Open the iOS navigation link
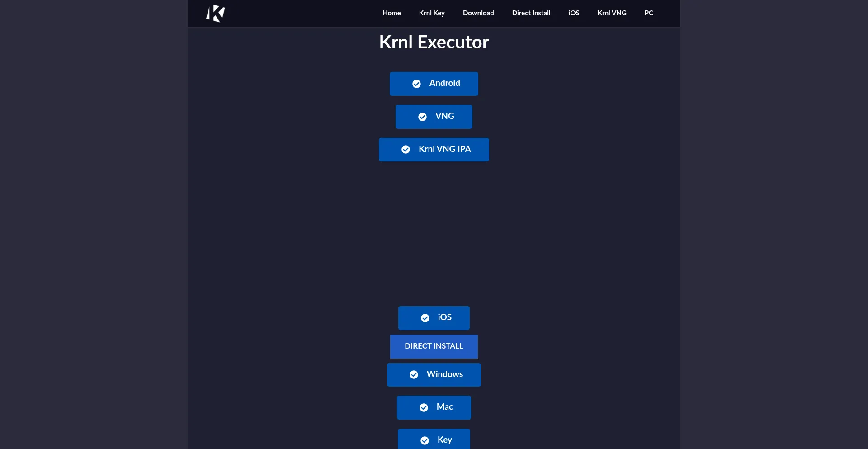Screen dimensions: 868x449 (573, 13)
